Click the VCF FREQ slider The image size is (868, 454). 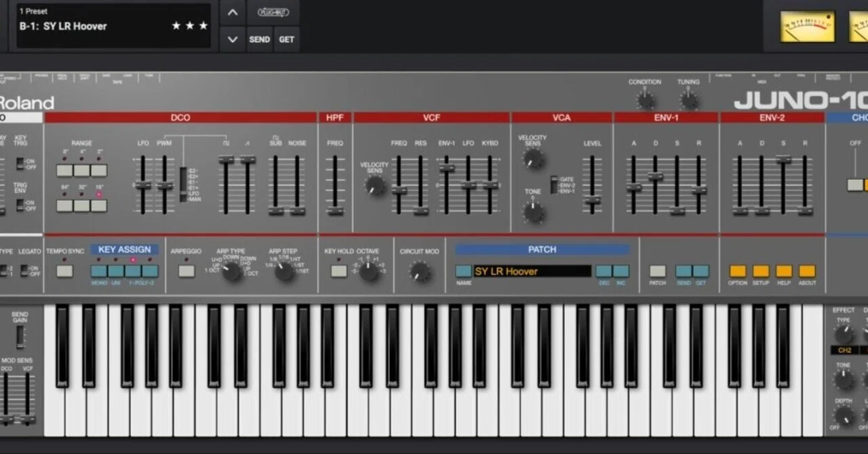pos(399,185)
